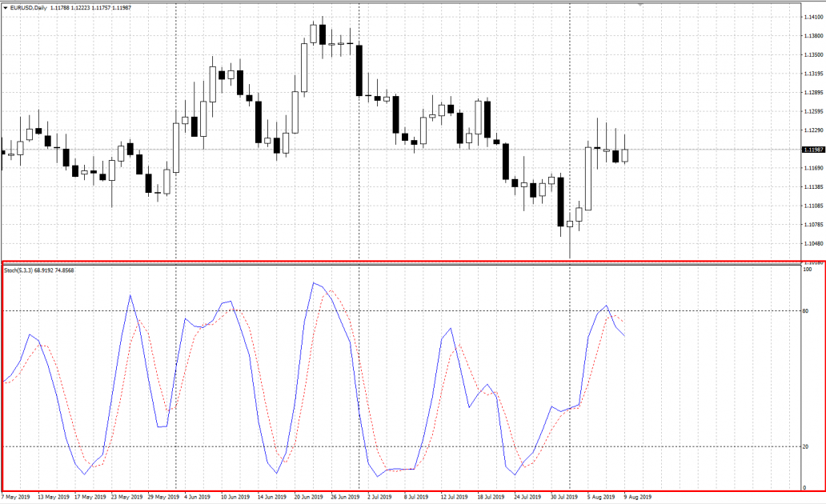Click the chart shift triangle marker on top edge

pyautogui.click(x=640, y=5)
